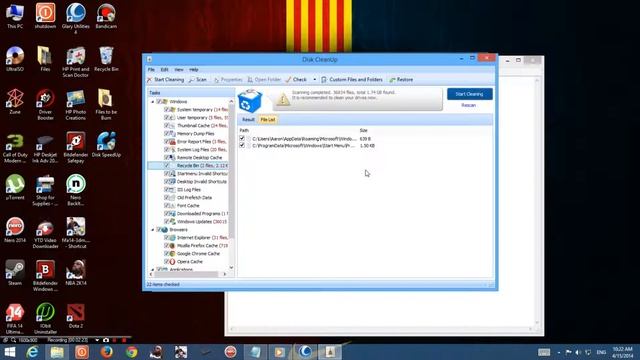Open Disk SpeedUp desktop icon
Screen dimensions: 640x360
point(106,144)
